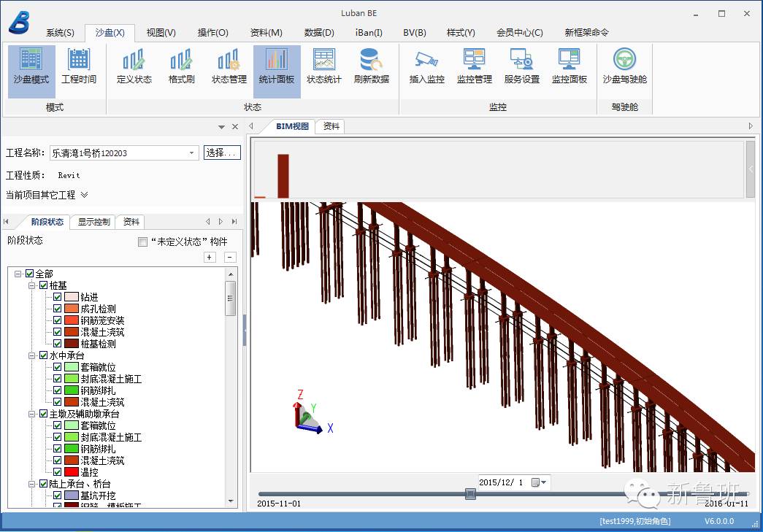Toggle the 温控 checkbox
The height and width of the screenshot is (532, 763).
point(57,472)
